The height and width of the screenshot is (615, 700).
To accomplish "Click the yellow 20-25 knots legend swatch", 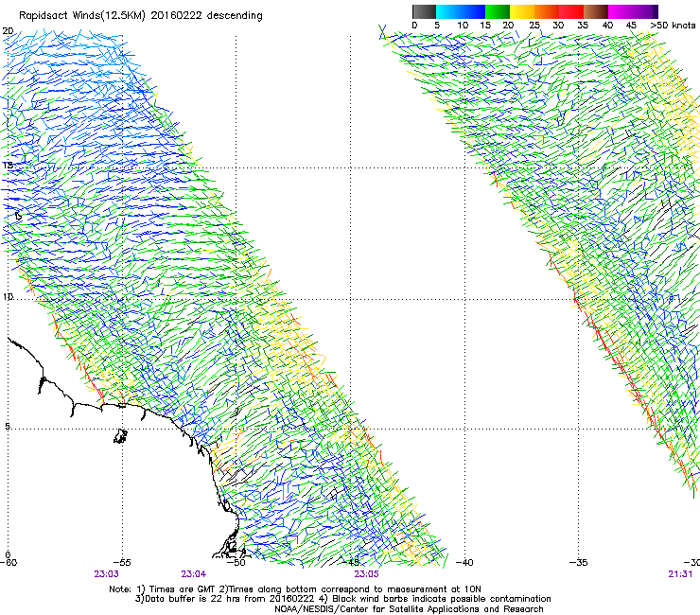I will pos(522,11).
